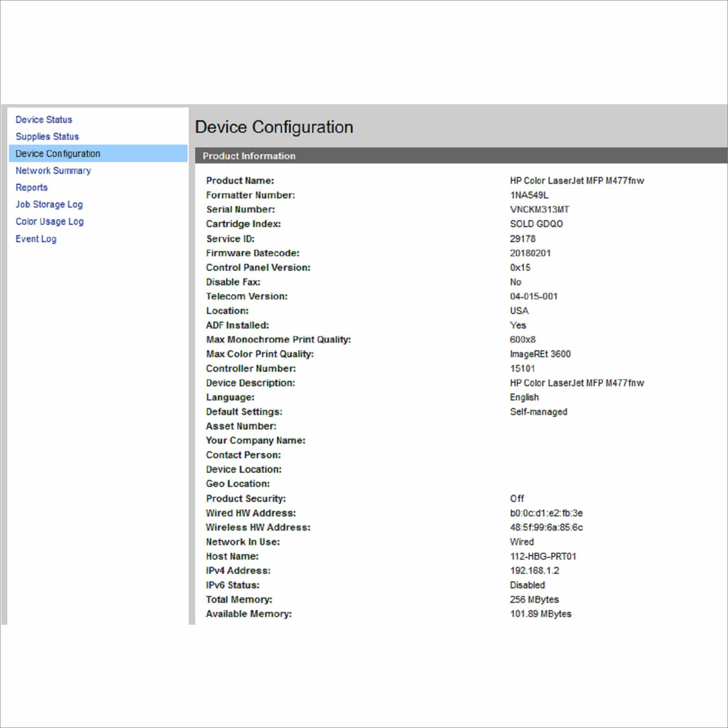Viewport: 728px width, 728px height.
Task: Open the Job Storage Log
Action: coord(49,204)
